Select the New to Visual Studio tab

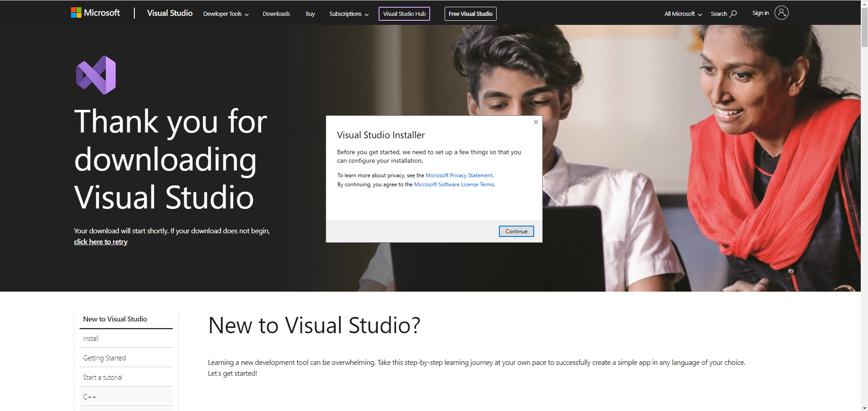(x=126, y=319)
